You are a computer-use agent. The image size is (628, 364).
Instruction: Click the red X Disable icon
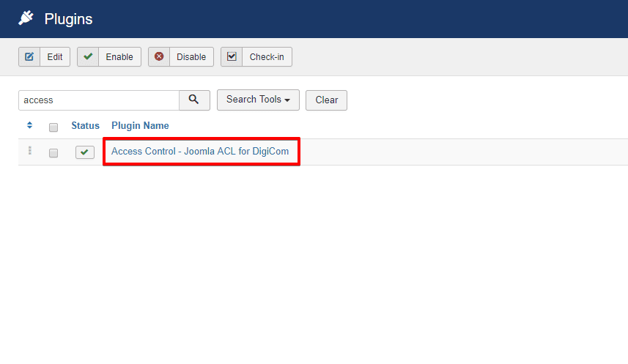[159, 57]
